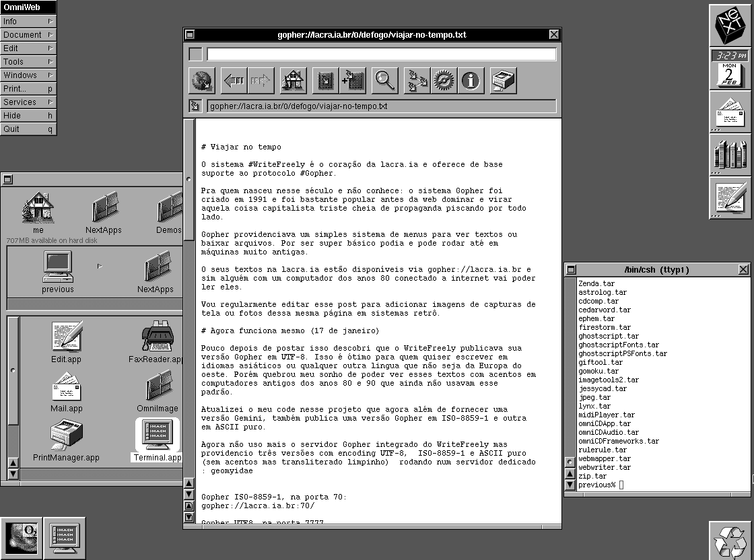
Task: Click 'webwriter.tar' in Terminal listing
Action: coord(604,467)
